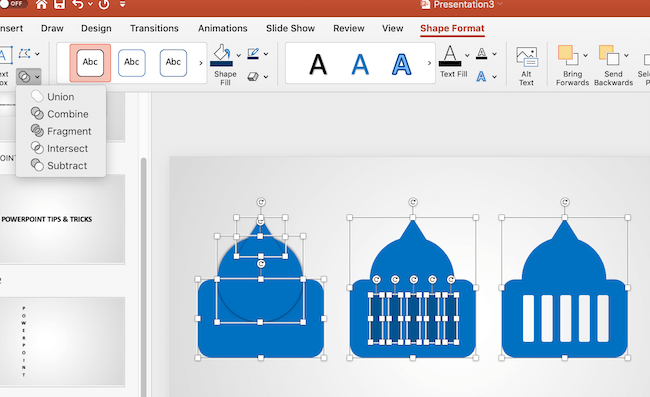
Task: Click the Save disk icon
Action: tap(59, 5)
